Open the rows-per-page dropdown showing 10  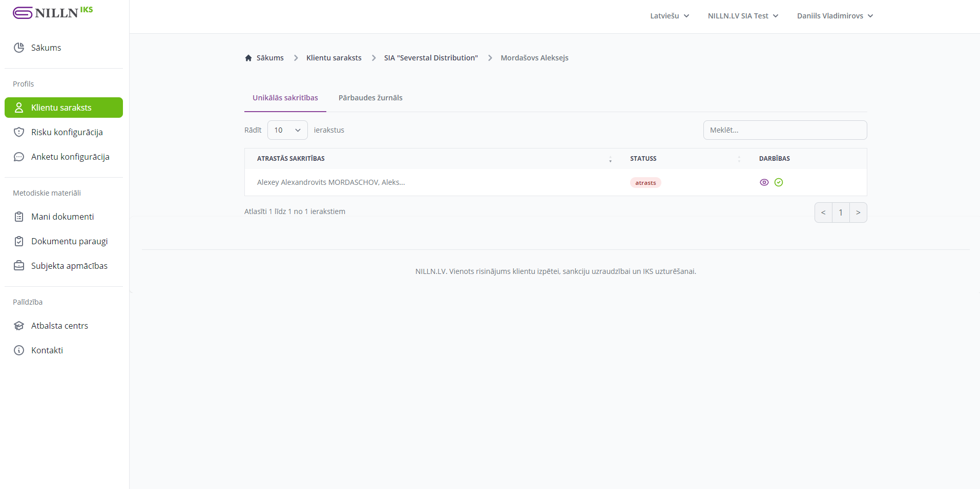[x=287, y=130]
